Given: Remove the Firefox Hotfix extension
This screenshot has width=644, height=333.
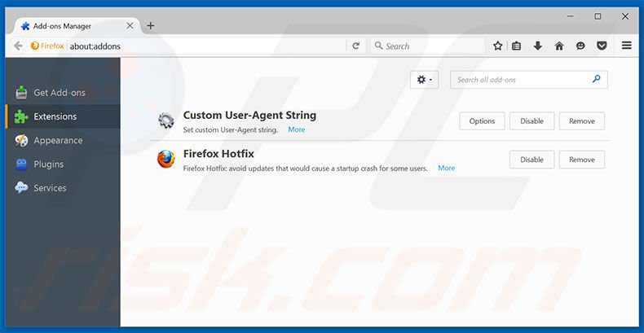Looking at the screenshot, I should 581,160.
